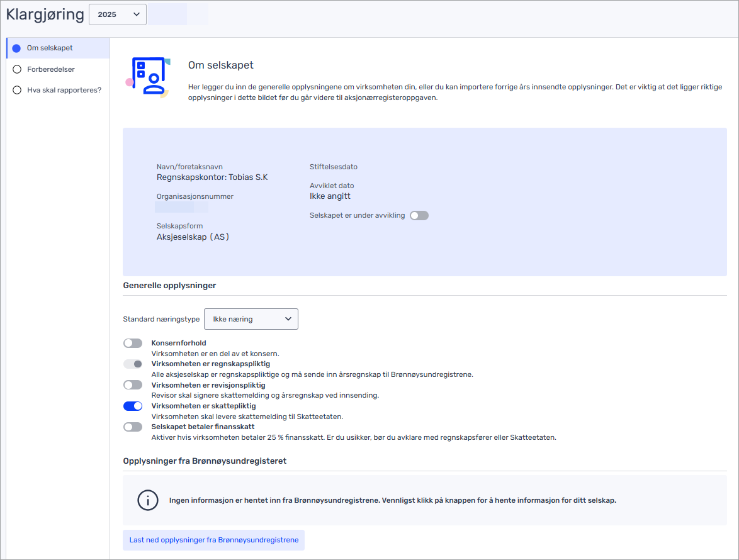The image size is (739, 560).
Task: Open Hva skal rapporteres? section
Action: click(x=64, y=90)
